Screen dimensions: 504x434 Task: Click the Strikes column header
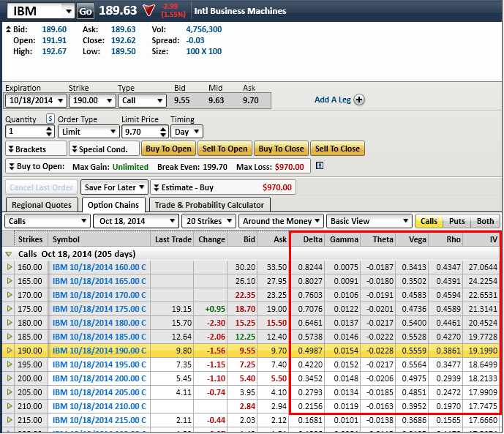pyautogui.click(x=31, y=239)
